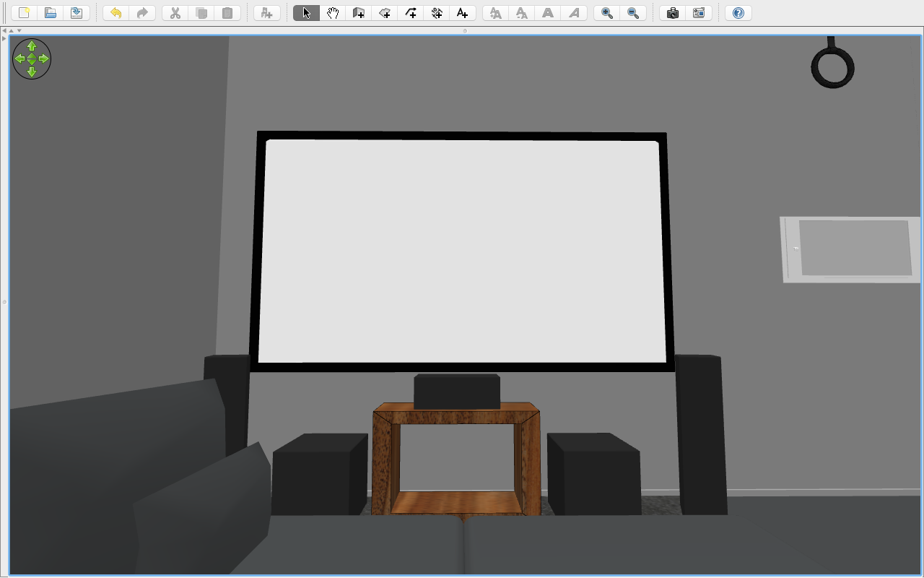Choose the Create rooms tool
The width and height of the screenshot is (924, 578).
click(385, 13)
